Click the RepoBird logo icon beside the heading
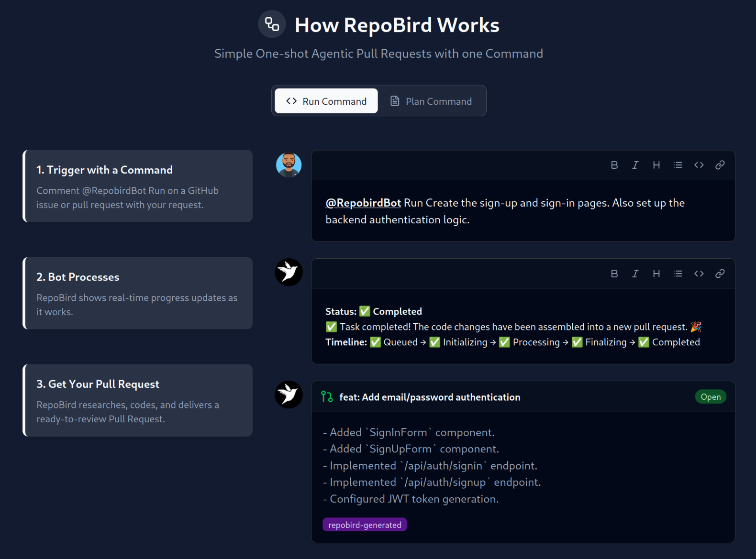The width and height of the screenshot is (756, 559). click(x=272, y=24)
